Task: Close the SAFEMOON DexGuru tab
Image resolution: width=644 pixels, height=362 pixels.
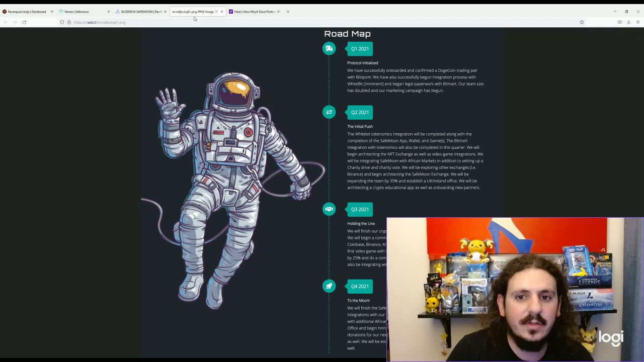Action: tap(165, 12)
